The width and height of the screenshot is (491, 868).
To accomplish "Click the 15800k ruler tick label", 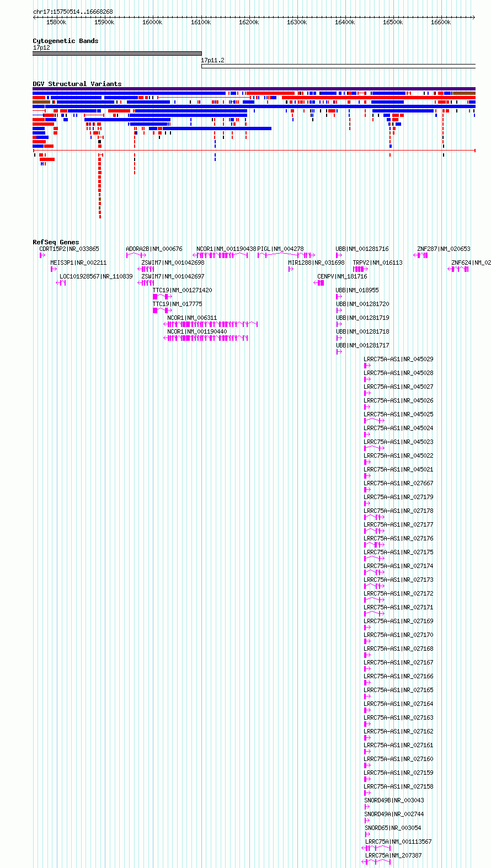I will pos(56,22).
